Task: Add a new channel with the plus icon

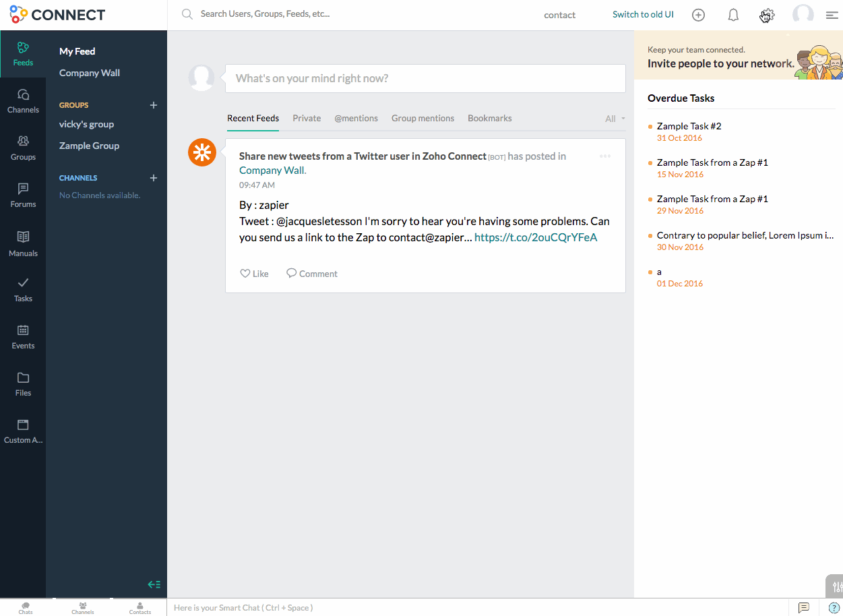Action: (154, 178)
